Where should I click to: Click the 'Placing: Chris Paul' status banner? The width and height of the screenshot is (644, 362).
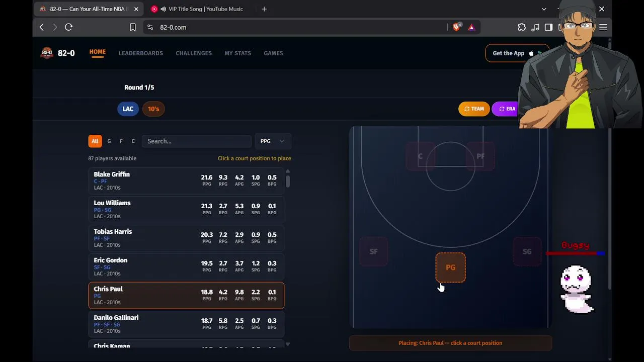(450, 343)
